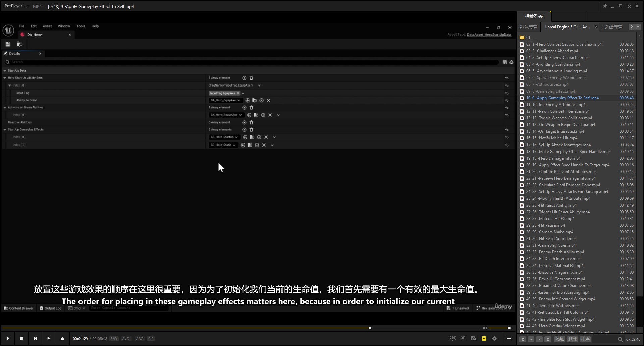Toggle the yellow playlist panel icon
644x346 pixels.
(484, 338)
